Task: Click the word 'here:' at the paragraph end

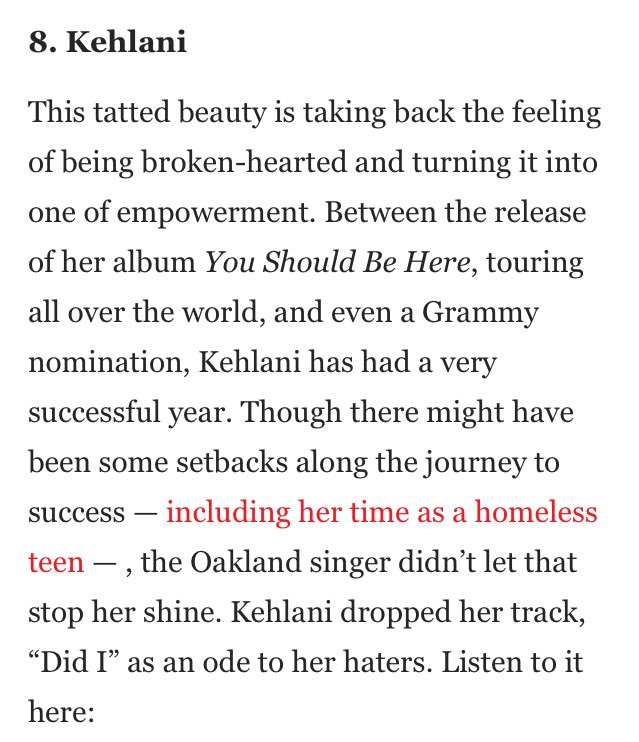Action: [x=62, y=712]
